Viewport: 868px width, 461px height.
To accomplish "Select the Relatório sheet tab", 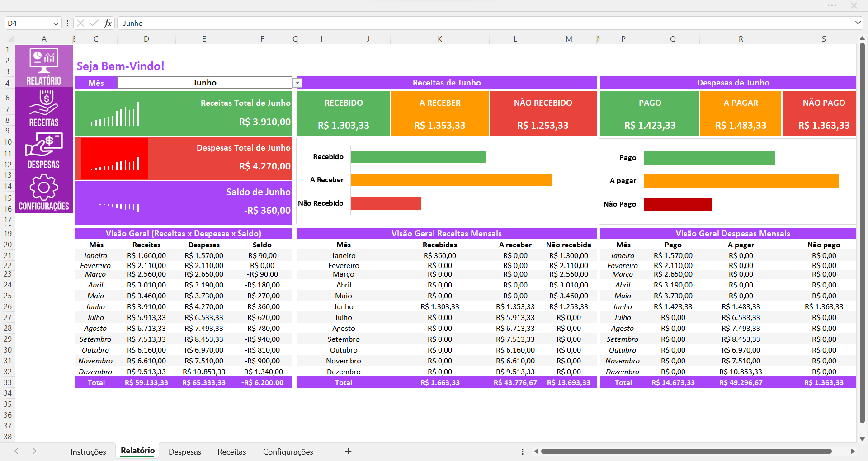I will 138,451.
